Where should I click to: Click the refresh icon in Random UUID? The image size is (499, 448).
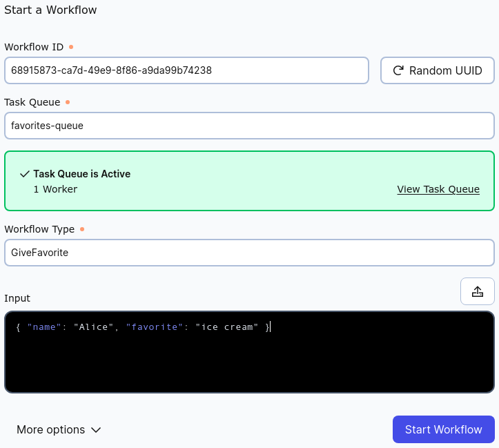click(x=398, y=70)
